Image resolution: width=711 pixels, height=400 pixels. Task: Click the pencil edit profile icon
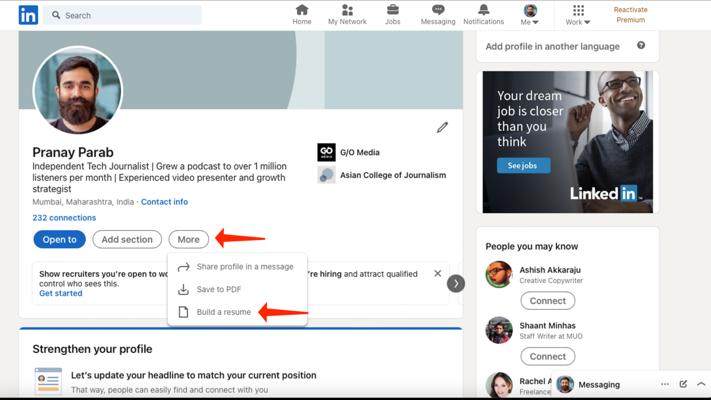(442, 127)
